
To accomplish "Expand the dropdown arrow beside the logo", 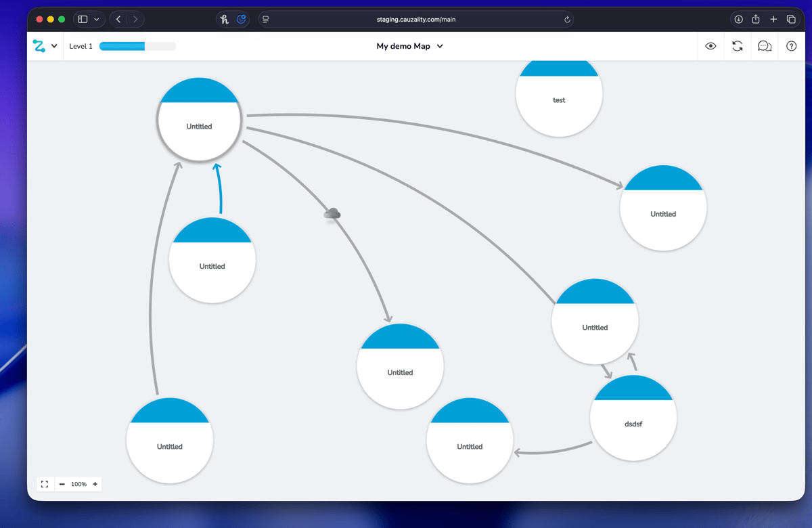I will click(54, 46).
